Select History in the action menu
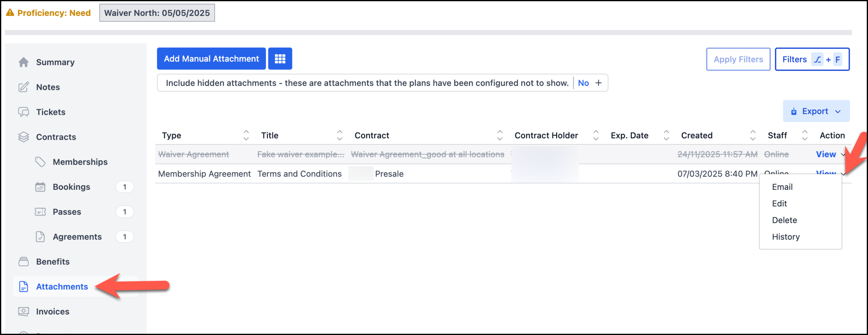 [785, 237]
